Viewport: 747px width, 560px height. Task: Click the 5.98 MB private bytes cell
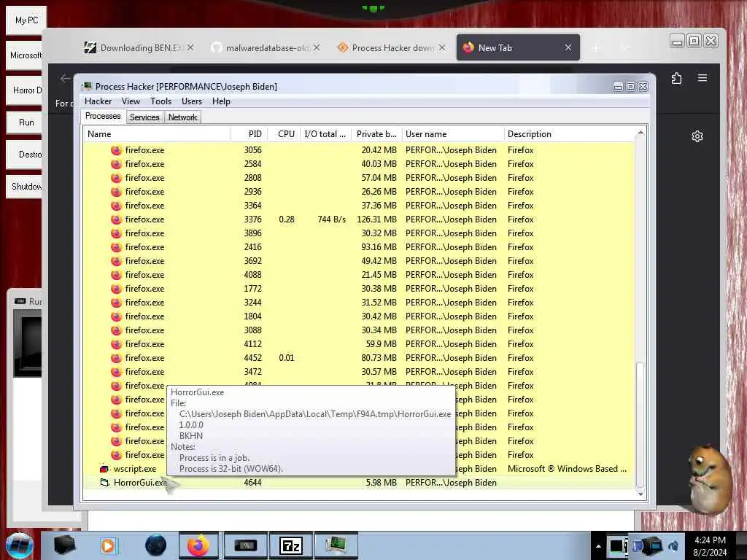[x=381, y=483]
